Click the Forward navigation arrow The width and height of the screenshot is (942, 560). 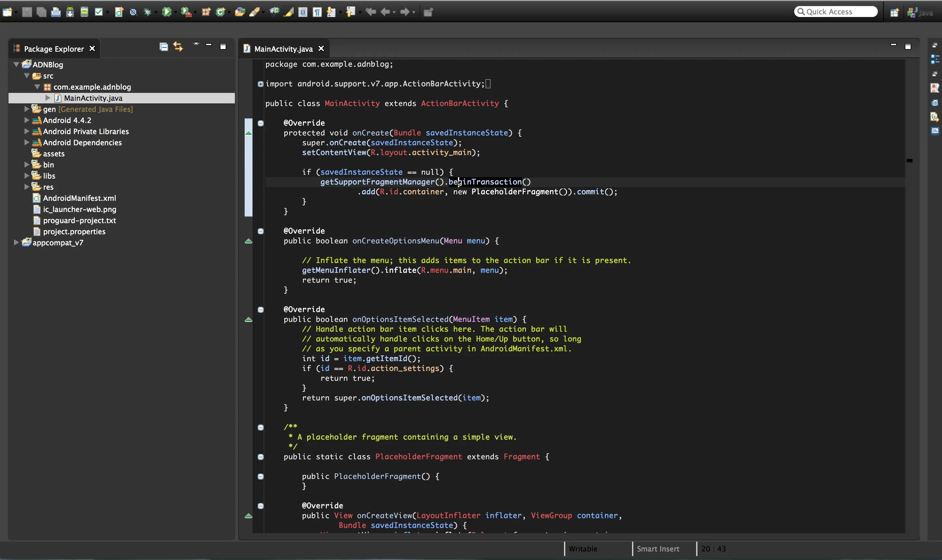click(x=405, y=12)
